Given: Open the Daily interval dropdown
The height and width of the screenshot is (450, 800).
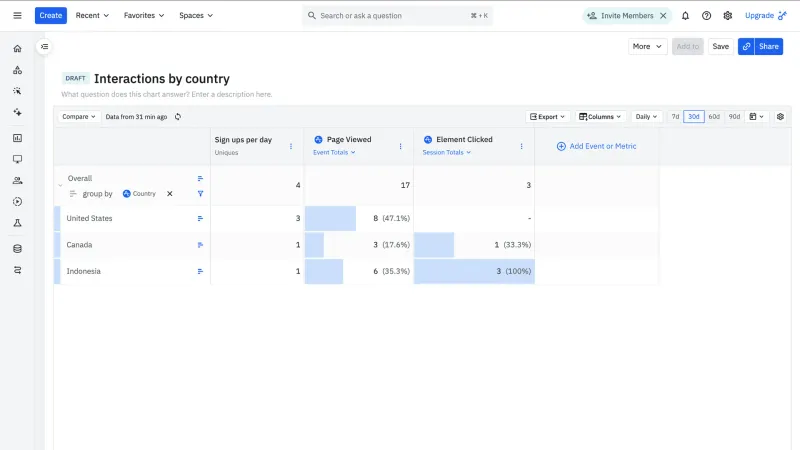Looking at the screenshot, I should click(646, 117).
